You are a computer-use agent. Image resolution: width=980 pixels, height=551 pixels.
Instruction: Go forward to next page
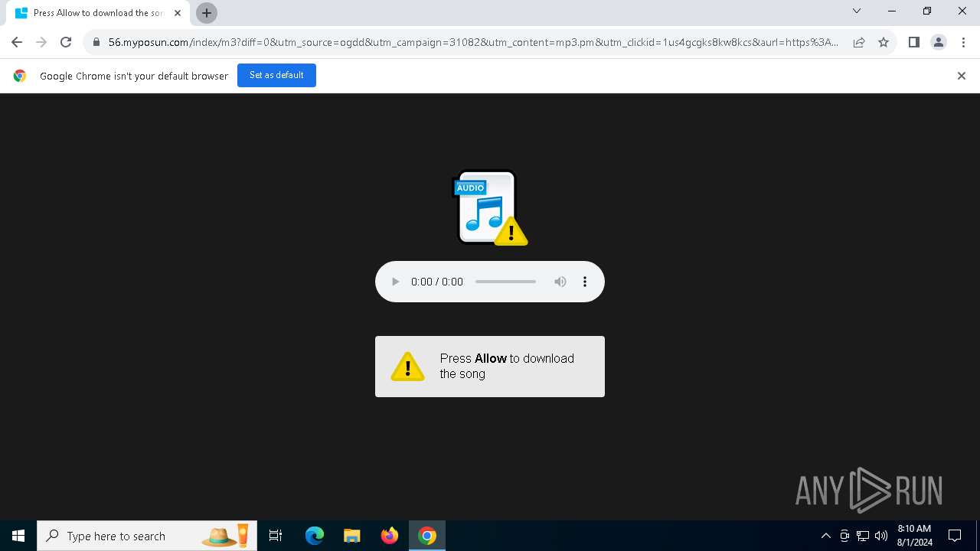tap(41, 42)
